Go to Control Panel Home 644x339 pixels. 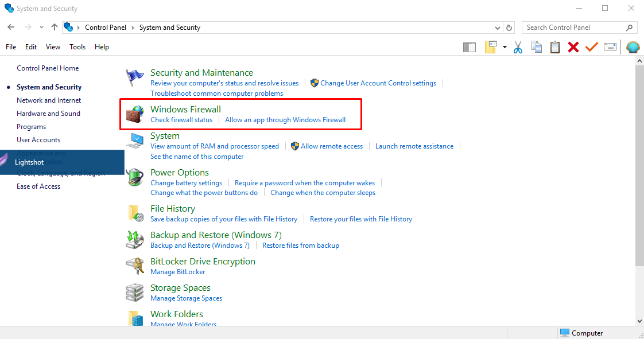click(48, 68)
